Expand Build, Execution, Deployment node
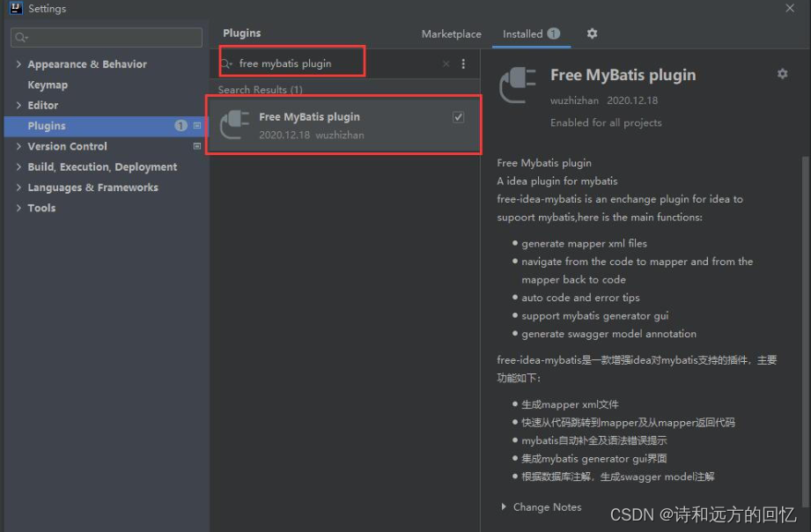 (x=18, y=166)
